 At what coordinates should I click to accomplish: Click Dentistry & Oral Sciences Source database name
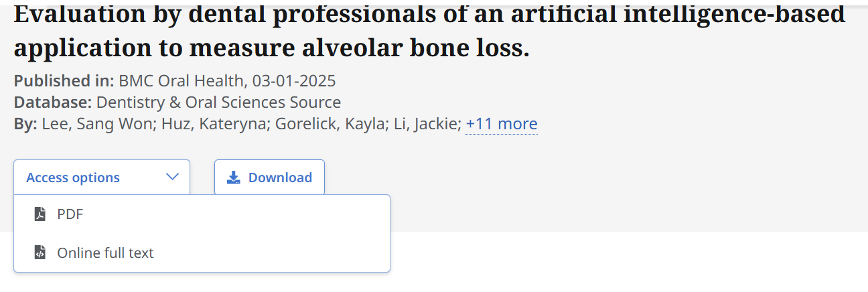[x=218, y=102]
